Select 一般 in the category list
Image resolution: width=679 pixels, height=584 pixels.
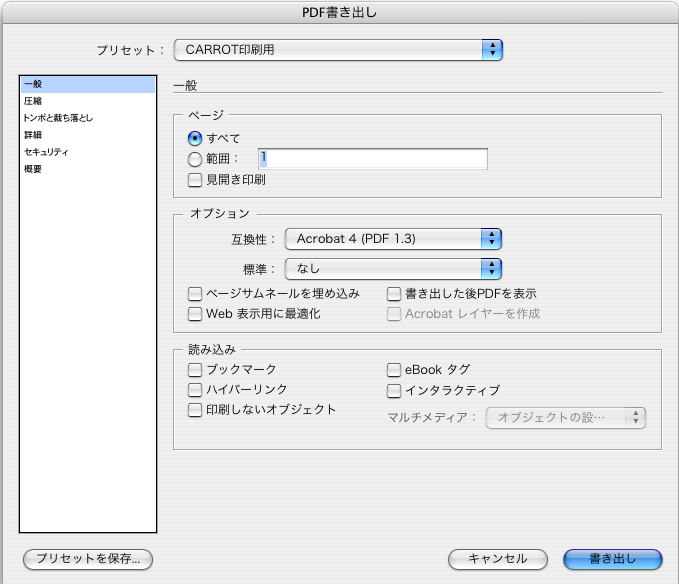click(x=88, y=84)
